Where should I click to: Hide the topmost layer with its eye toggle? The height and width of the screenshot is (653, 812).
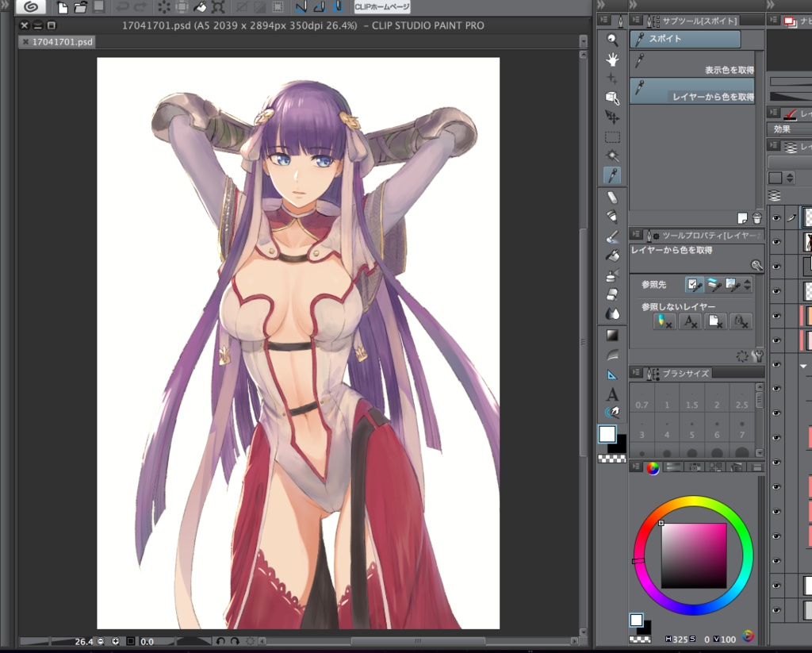(775, 217)
